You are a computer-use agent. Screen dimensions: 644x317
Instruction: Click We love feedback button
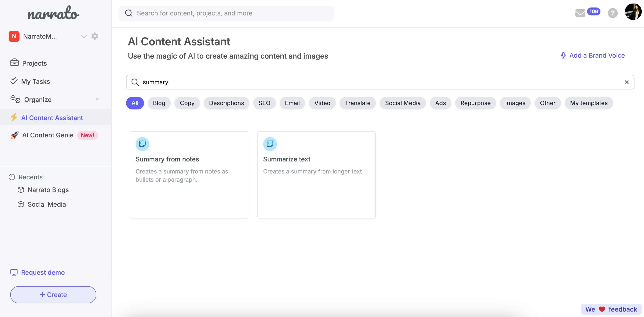tap(611, 309)
